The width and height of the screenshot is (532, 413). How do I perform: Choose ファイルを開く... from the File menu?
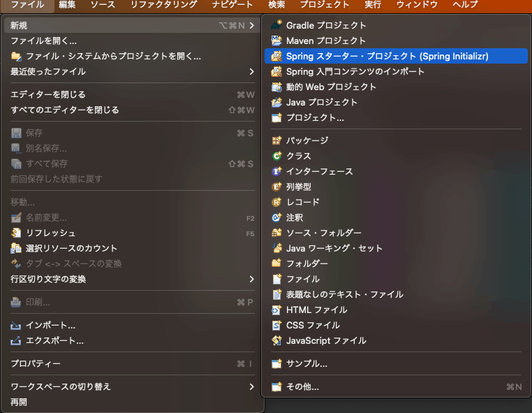pos(133,41)
